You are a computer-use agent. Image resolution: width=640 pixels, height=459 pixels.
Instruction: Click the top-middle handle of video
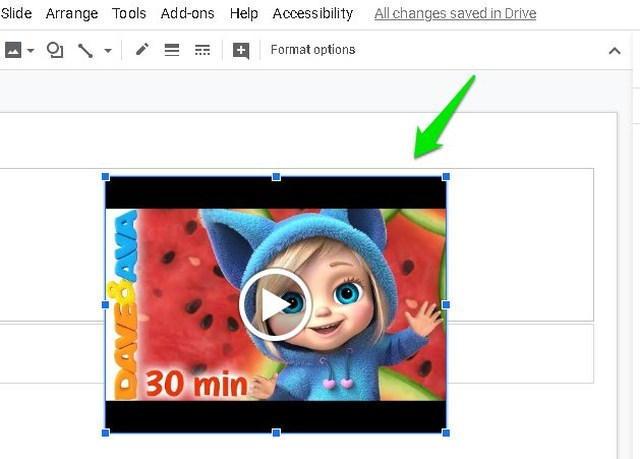(x=276, y=177)
